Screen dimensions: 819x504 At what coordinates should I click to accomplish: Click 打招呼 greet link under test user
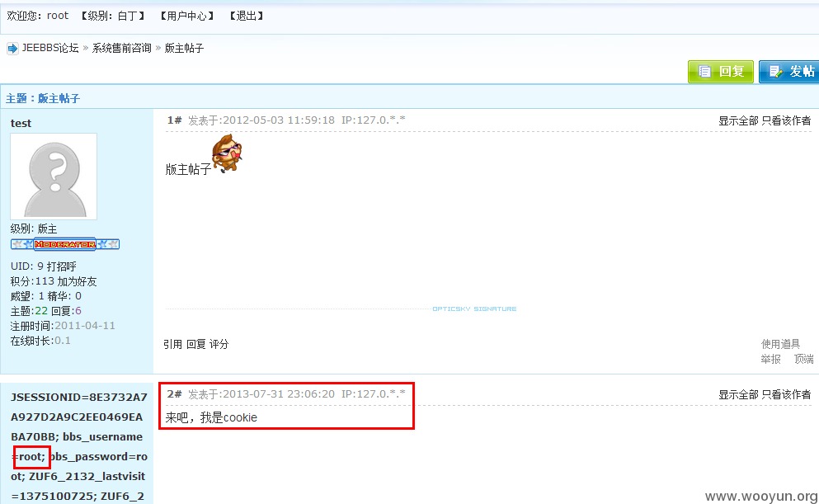click(x=62, y=266)
